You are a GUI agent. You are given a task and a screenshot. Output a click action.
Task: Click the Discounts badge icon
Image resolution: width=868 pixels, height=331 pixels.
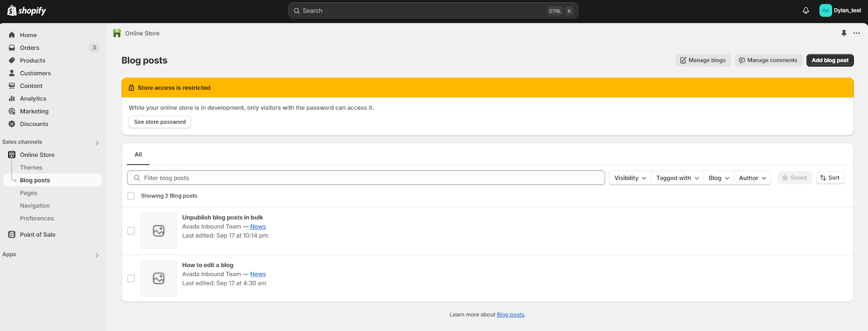(x=12, y=124)
